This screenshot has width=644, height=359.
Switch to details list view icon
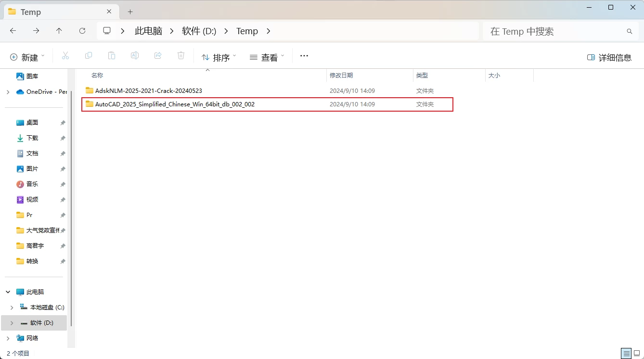[626, 353]
